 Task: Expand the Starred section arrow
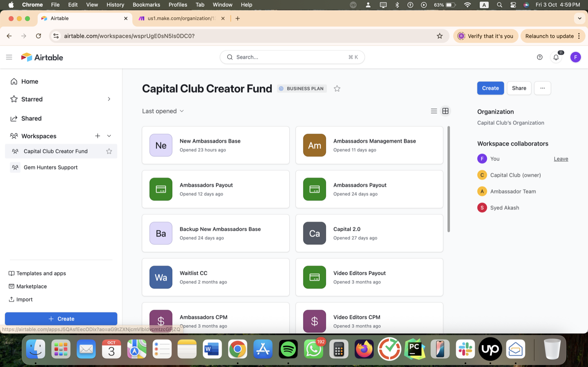[x=109, y=99]
